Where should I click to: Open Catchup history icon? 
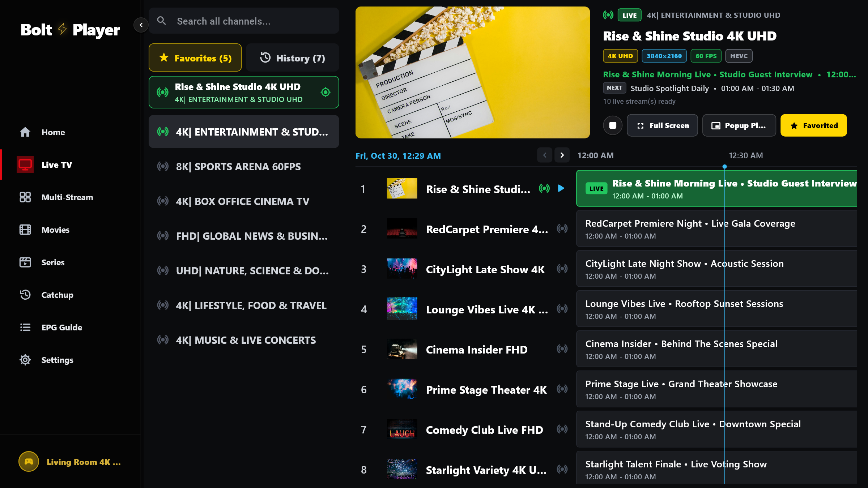[25, 295]
